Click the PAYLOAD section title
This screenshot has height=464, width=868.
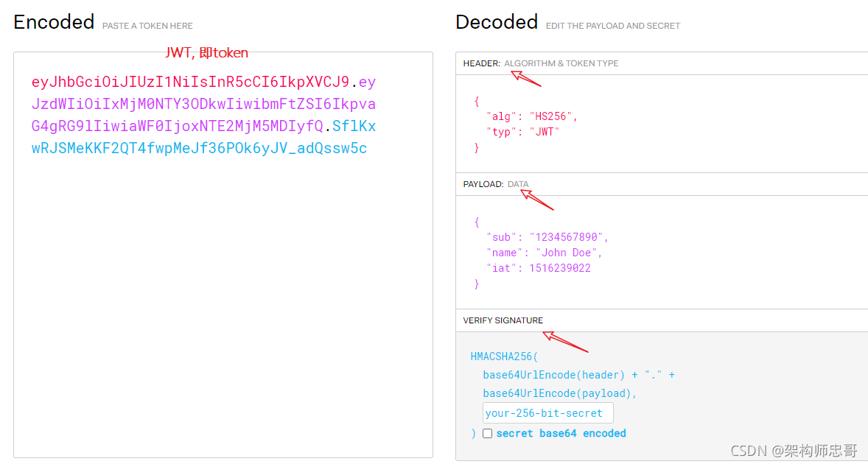tap(483, 184)
